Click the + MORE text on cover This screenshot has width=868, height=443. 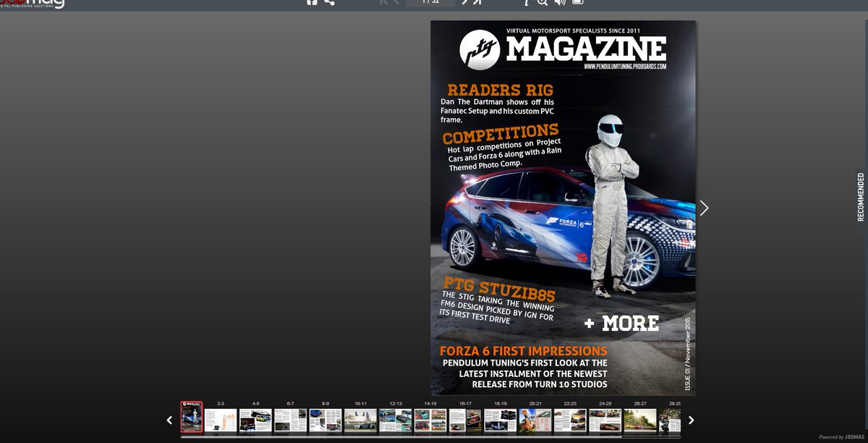tap(621, 324)
